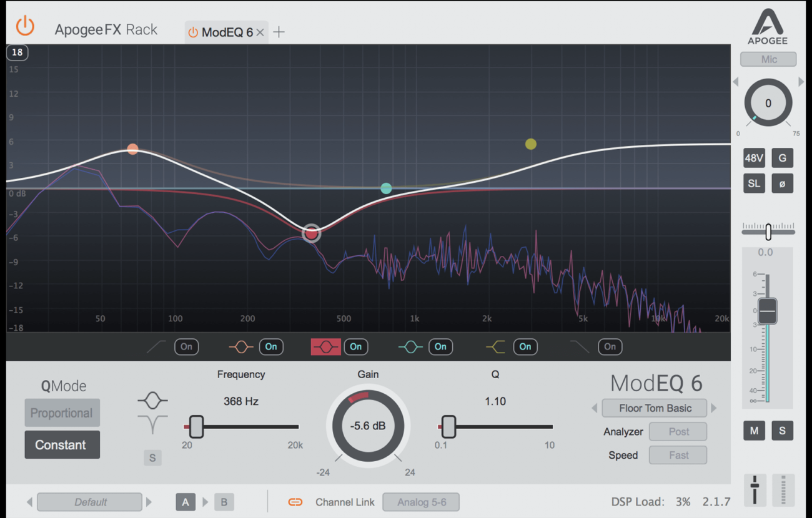This screenshot has height=518, width=812.
Task: Select Constant Q mode
Action: 62,444
